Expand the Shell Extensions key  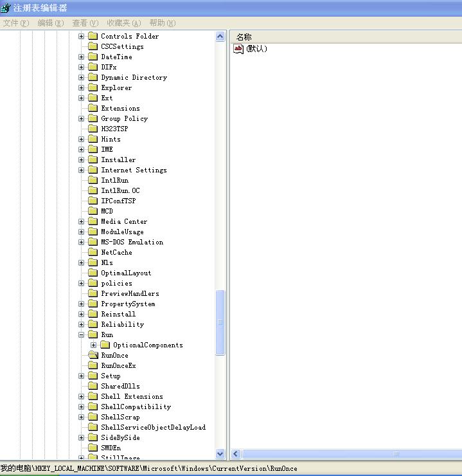[81, 396]
